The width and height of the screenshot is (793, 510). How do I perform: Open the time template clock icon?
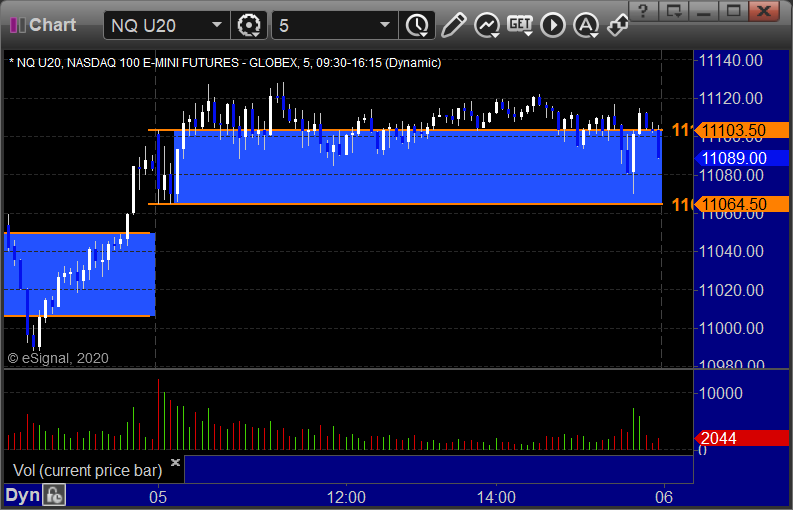coord(417,25)
